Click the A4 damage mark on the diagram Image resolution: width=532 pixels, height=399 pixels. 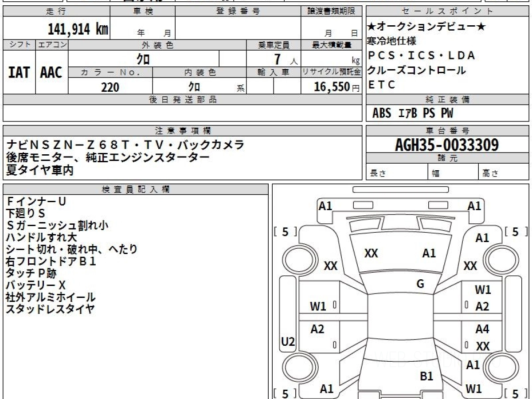tap(482, 329)
